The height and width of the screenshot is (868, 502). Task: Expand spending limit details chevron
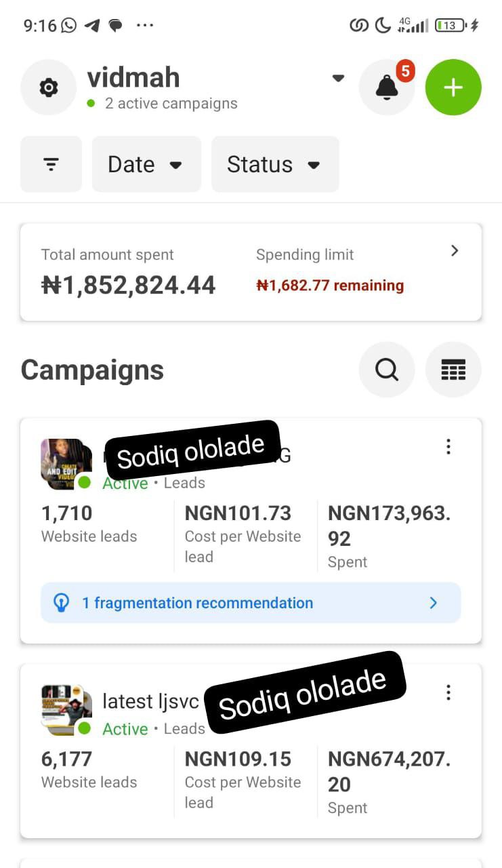[455, 251]
